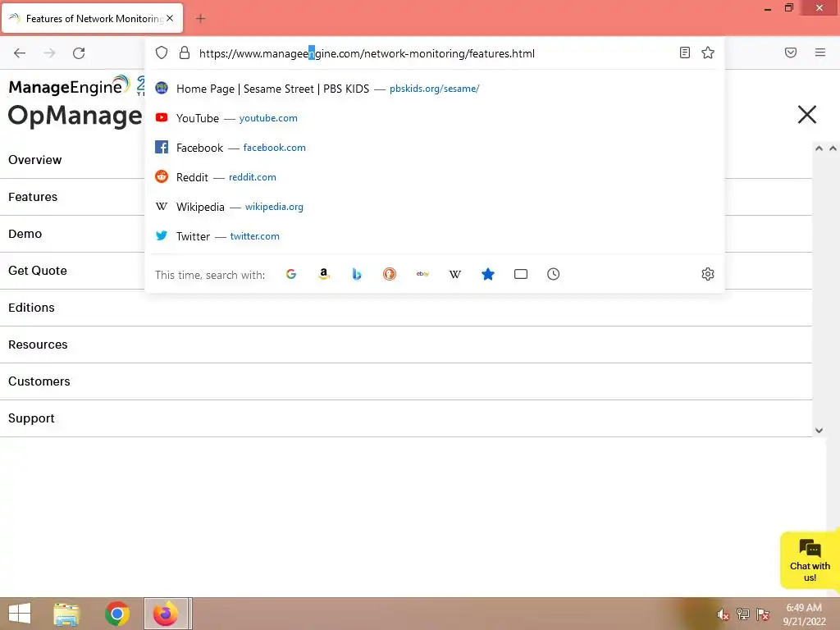This screenshot has width=840, height=630.
Task: Close the OpManager menu with X
Action: tap(807, 115)
